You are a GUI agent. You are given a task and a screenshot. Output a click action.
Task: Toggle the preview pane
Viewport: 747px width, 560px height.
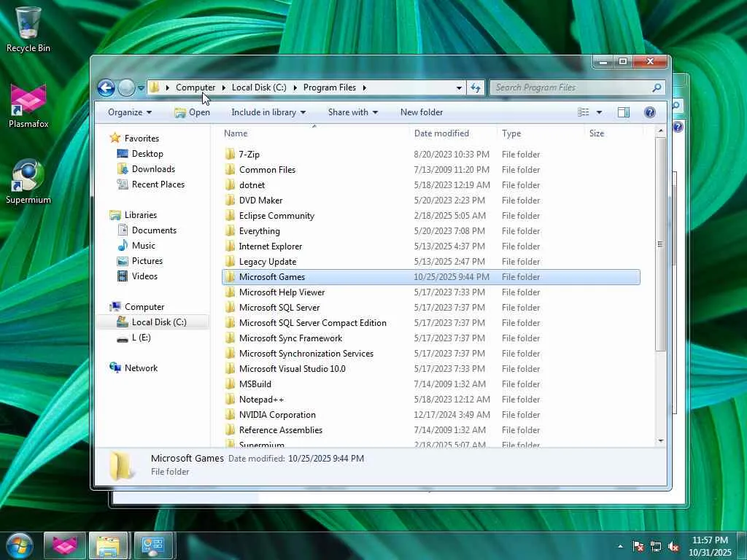coord(624,112)
